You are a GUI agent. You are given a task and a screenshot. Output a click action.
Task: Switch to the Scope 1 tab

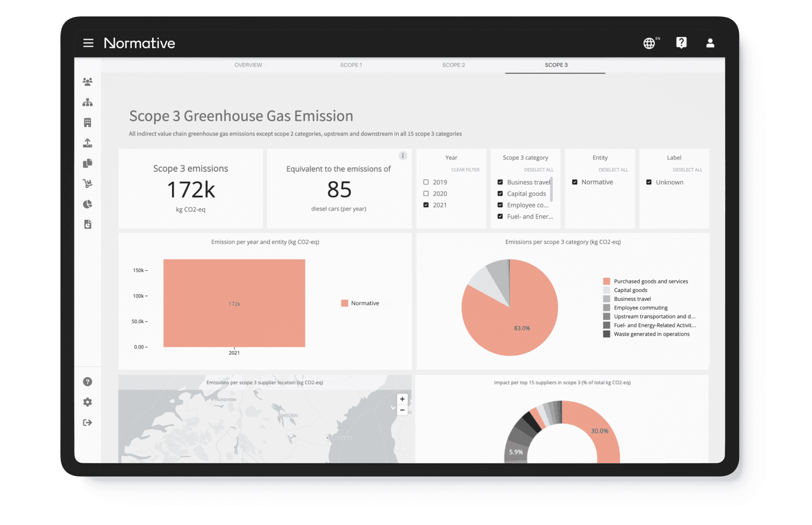click(x=351, y=65)
